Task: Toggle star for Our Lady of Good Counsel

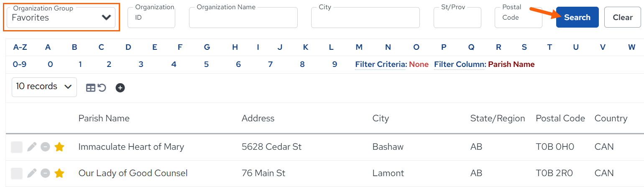Action: [59, 173]
